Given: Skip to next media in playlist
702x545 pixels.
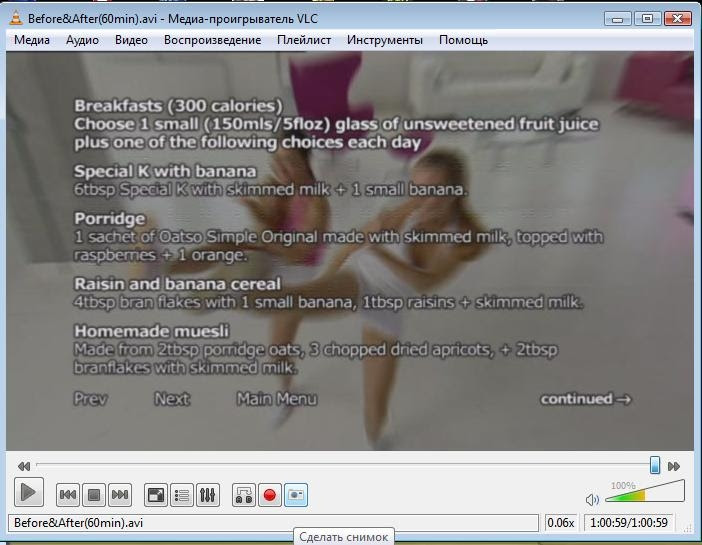Looking at the screenshot, I should pyautogui.click(x=120, y=495).
